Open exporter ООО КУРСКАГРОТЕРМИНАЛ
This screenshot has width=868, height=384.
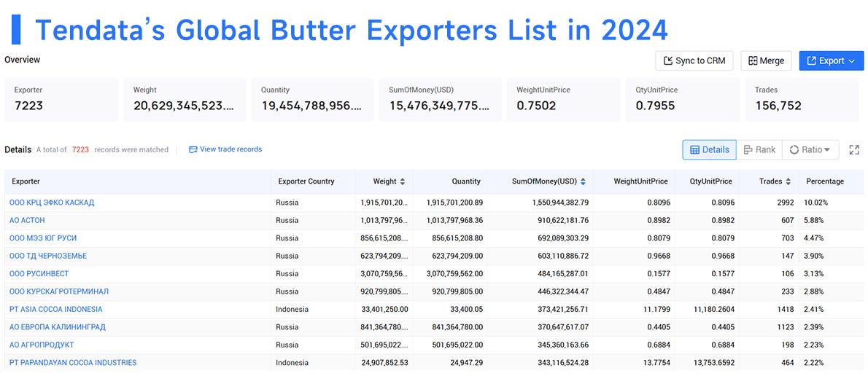(x=59, y=291)
